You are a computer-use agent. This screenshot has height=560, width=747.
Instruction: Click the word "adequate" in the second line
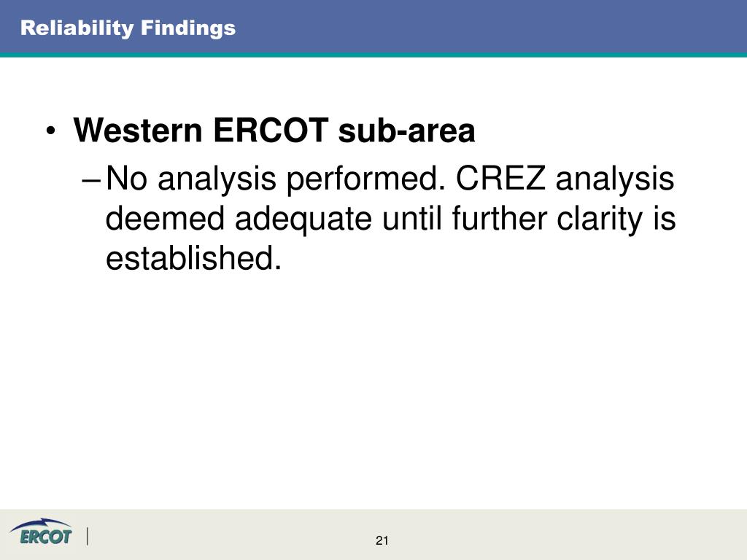click(x=303, y=220)
